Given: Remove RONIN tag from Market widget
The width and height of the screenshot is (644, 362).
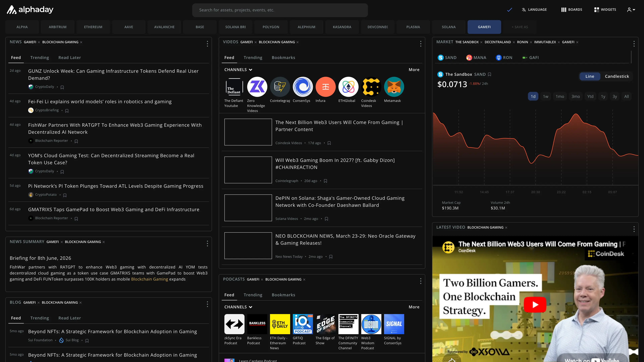Looking at the screenshot, I should point(531,42).
